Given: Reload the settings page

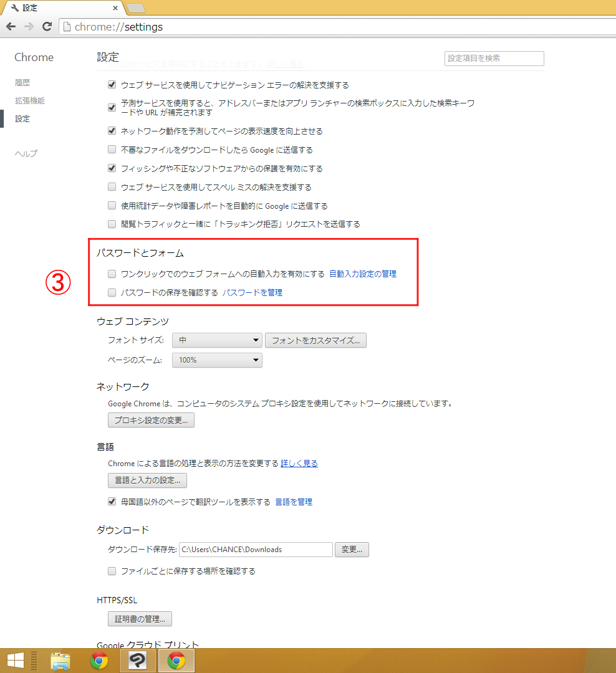Looking at the screenshot, I should point(47,27).
